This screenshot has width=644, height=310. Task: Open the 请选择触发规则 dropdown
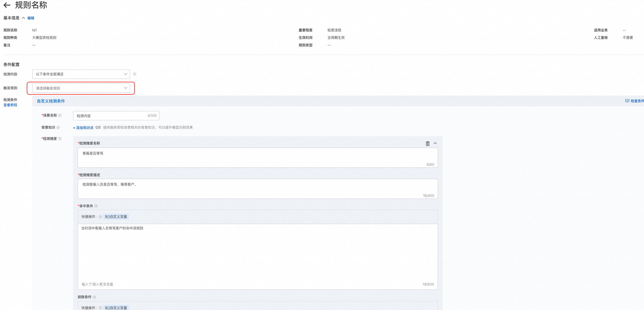(81, 88)
